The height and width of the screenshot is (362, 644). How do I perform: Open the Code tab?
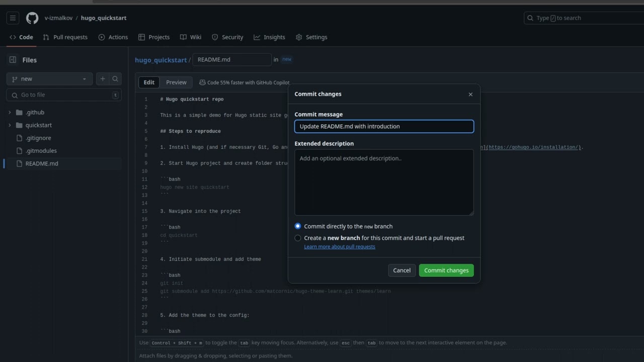pos(21,37)
